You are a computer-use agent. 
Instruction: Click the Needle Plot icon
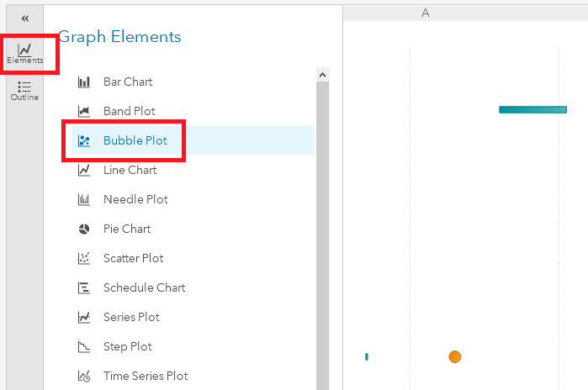[84, 200]
